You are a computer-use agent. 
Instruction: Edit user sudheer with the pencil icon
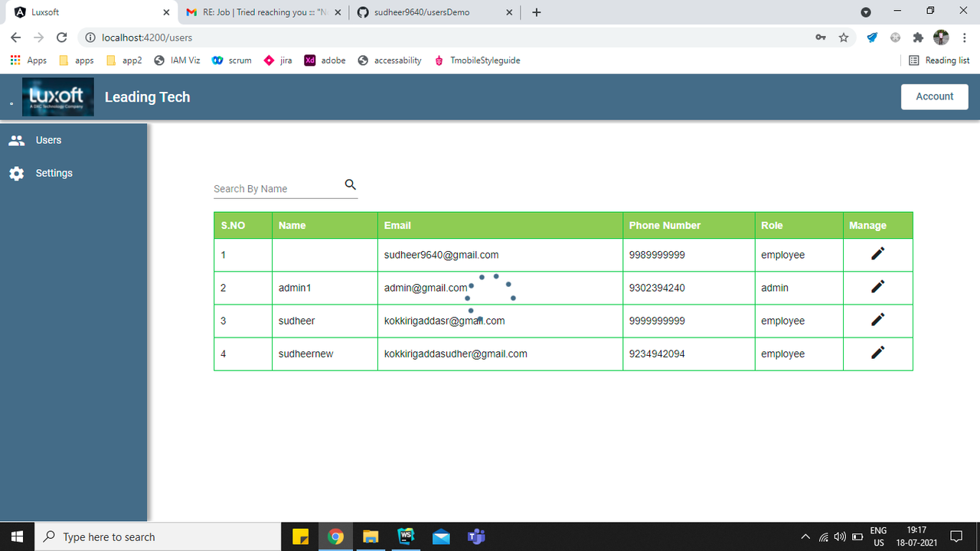[x=878, y=319]
